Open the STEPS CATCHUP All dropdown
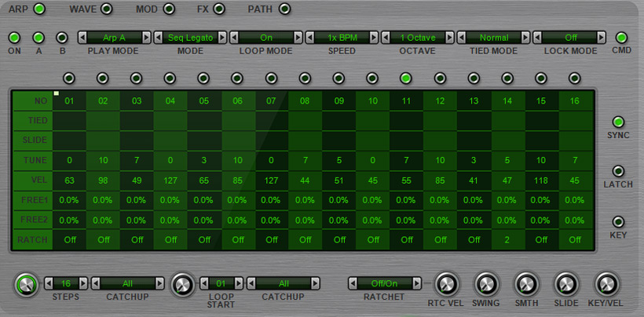Screen dimensions: 644x317 (128, 283)
